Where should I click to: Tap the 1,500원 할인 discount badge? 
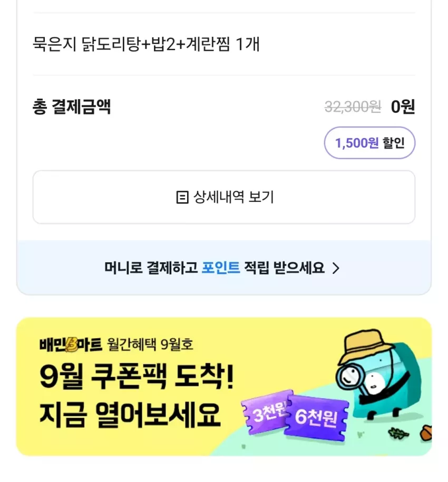click(x=369, y=143)
